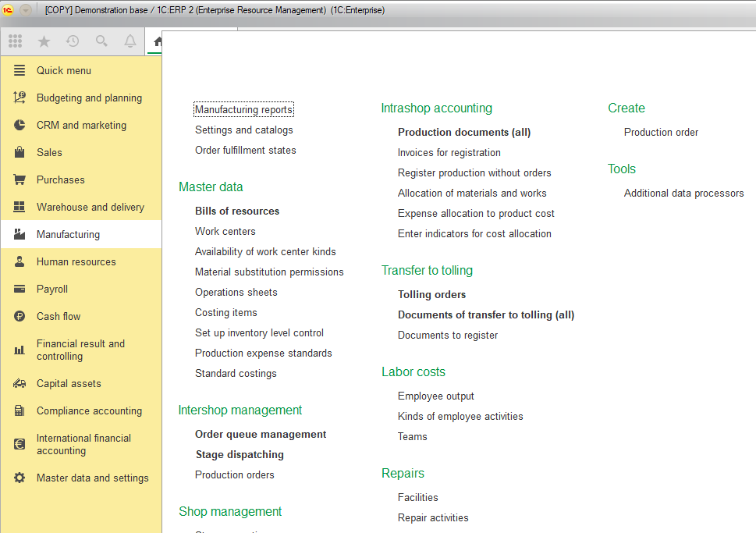756x533 pixels.
Task: Open Favorites star icon
Action: 44,41
